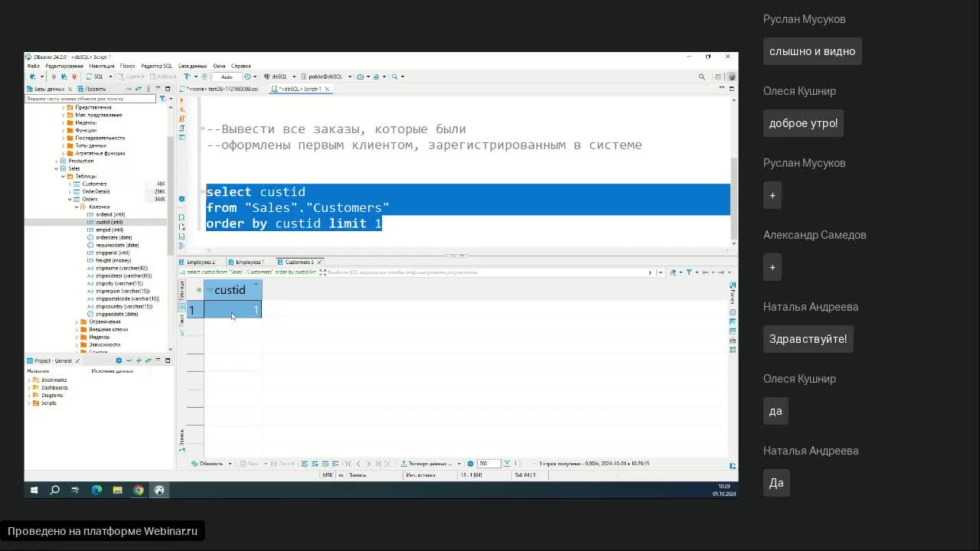Focus the navigator object search field
The image size is (980, 551).
90,99
